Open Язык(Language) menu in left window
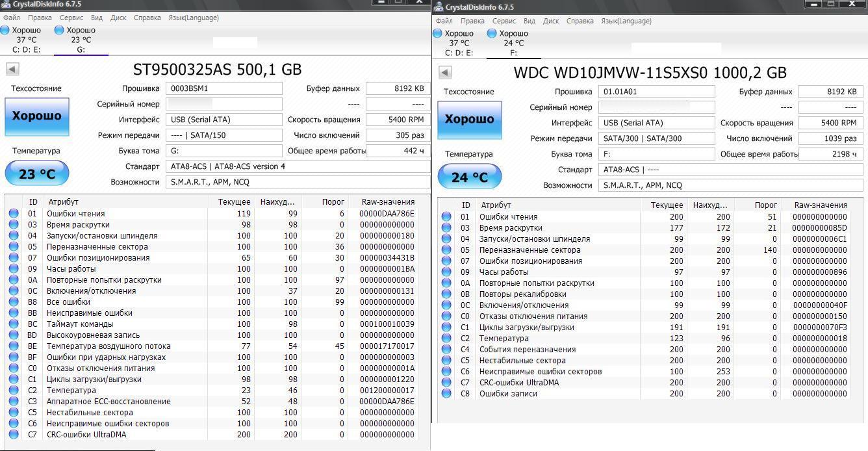The image size is (868, 451). coord(193,18)
